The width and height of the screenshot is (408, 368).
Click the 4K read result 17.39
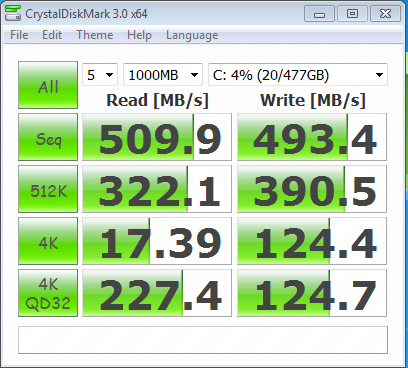click(157, 241)
